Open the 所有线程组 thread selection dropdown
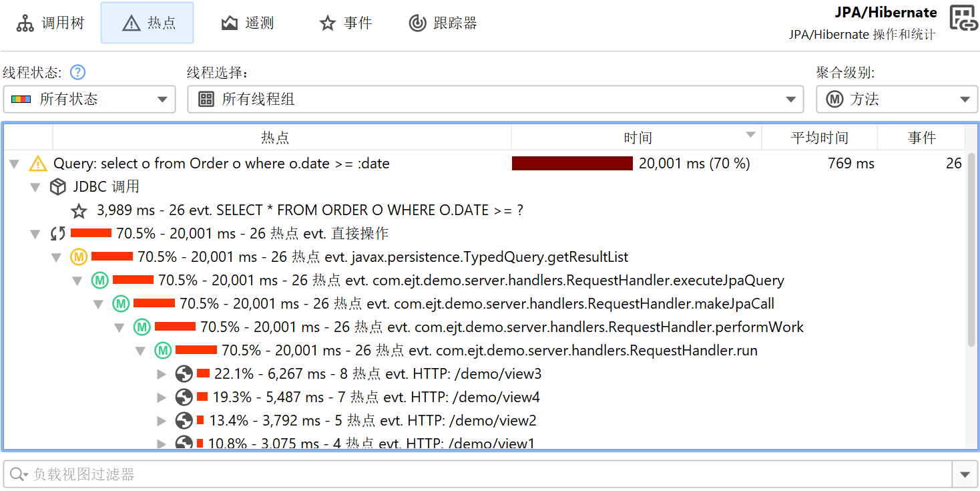The width and height of the screenshot is (980, 491). [495, 100]
